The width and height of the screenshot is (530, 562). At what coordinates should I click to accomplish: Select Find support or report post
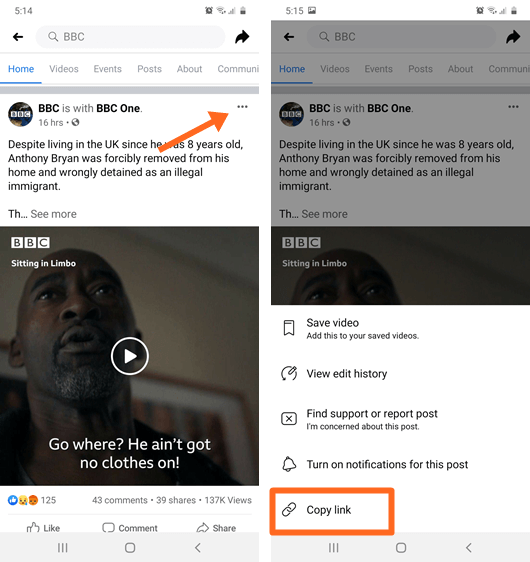point(400,419)
